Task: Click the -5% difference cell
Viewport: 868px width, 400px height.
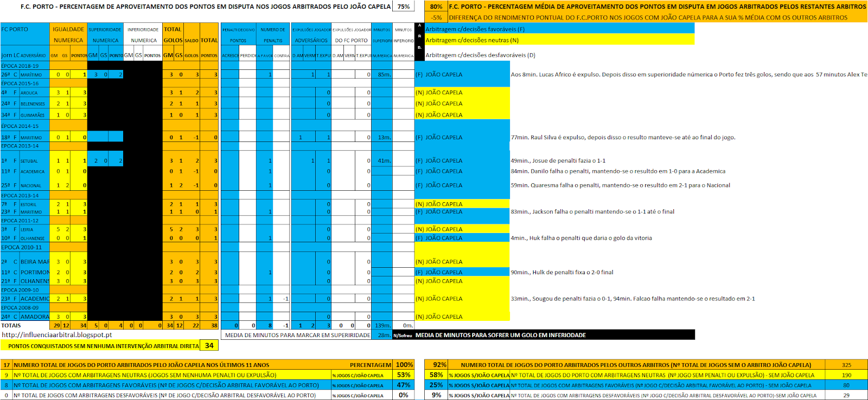Action: tap(436, 17)
